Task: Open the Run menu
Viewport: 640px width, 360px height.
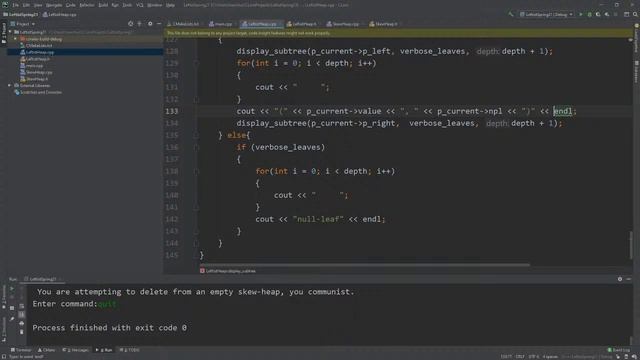Action: tap(115, 5)
